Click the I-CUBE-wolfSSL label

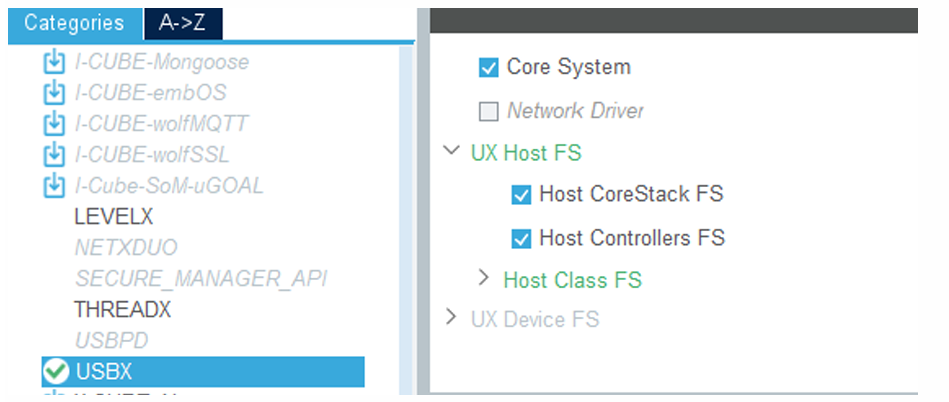point(152,155)
